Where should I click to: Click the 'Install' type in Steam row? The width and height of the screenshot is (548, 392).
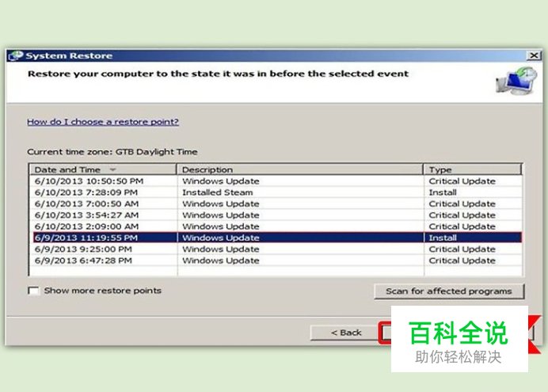point(443,192)
